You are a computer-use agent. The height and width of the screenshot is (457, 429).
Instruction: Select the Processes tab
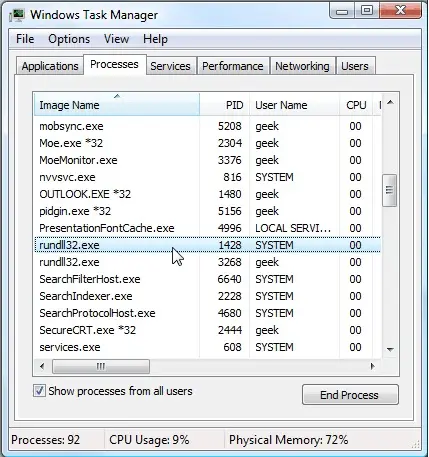114,64
